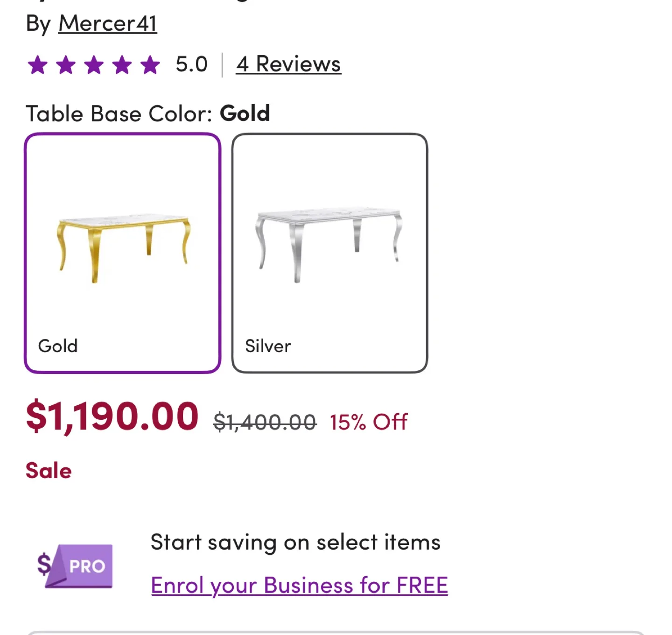Viewport: 672px width, 635px height.
Task: Click Enrol your Business for FREE
Action: (x=299, y=585)
